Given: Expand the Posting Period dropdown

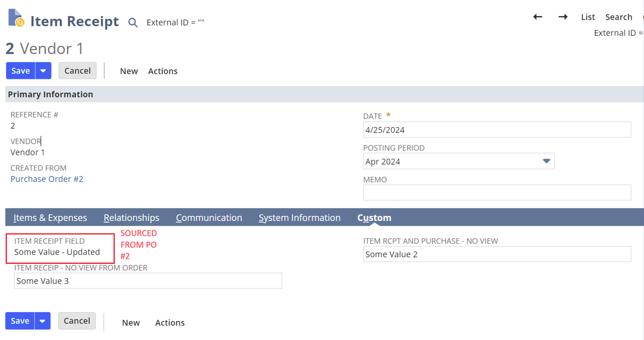Looking at the screenshot, I should [546, 162].
